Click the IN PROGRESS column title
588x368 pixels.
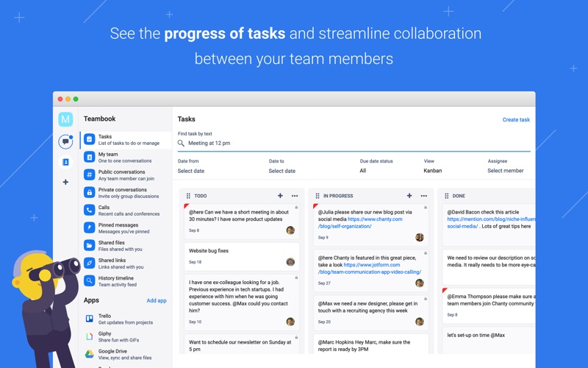tap(338, 196)
